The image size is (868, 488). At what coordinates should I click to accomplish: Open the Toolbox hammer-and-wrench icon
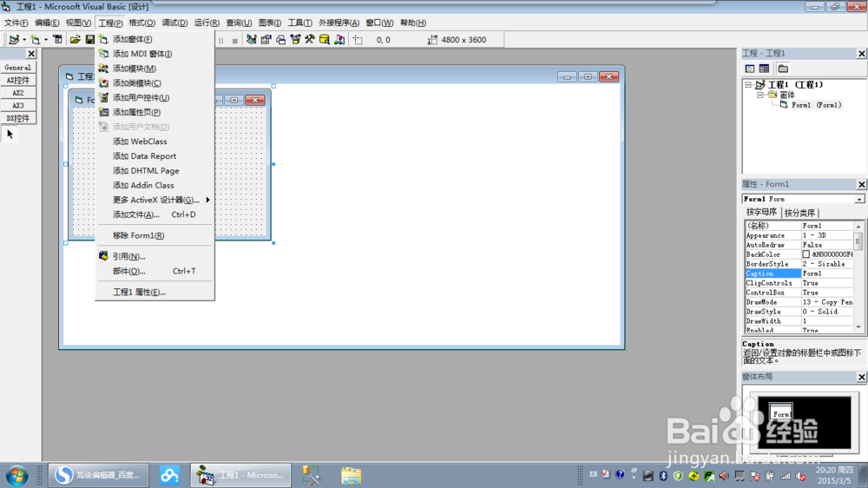pos(310,39)
